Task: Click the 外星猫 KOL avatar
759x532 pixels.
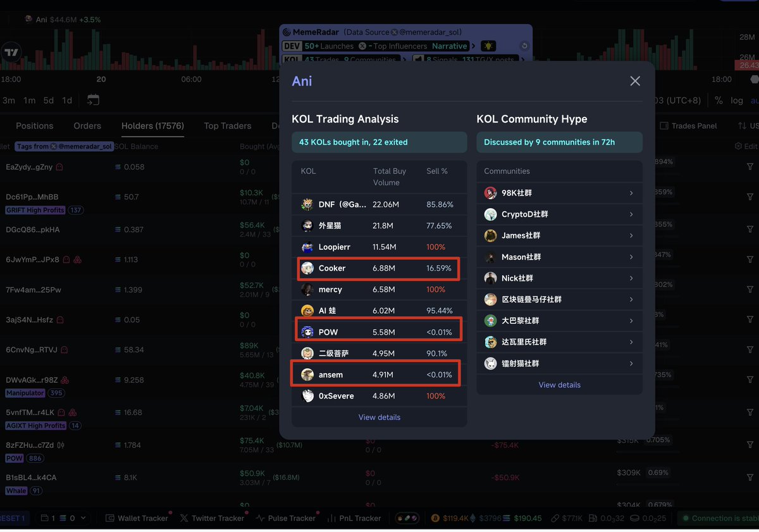Action: click(307, 226)
